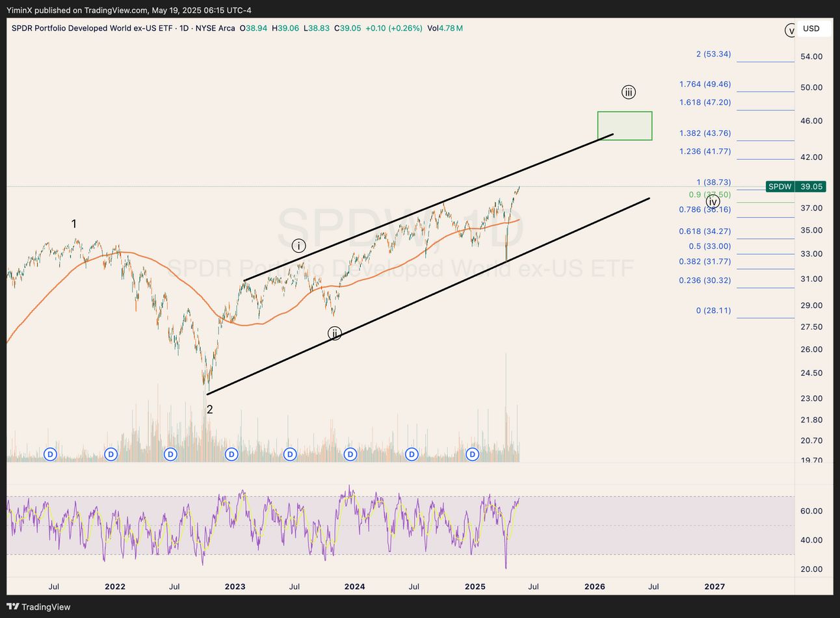The width and height of the screenshot is (840, 618).
Task: Select Fibonacci level 1 (38.73)
Action: point(713,183)
